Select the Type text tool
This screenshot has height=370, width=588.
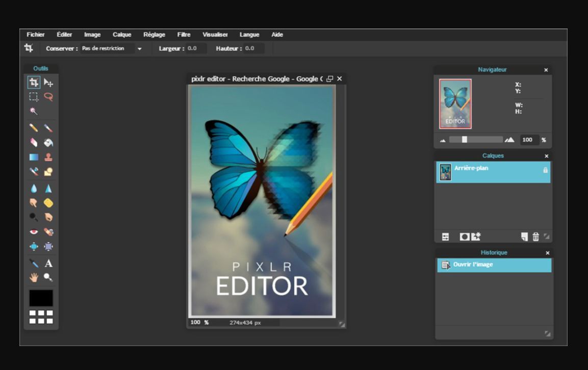[48, 263]
